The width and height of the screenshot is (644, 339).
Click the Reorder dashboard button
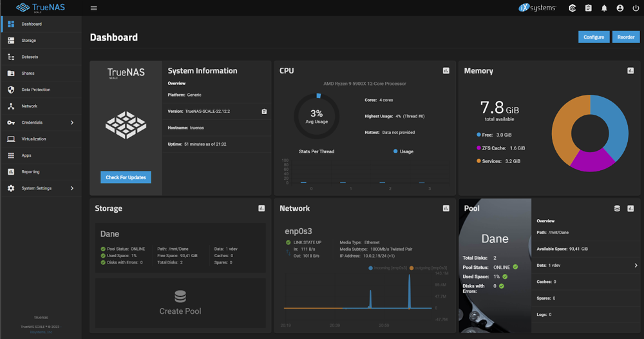[626, 37]
